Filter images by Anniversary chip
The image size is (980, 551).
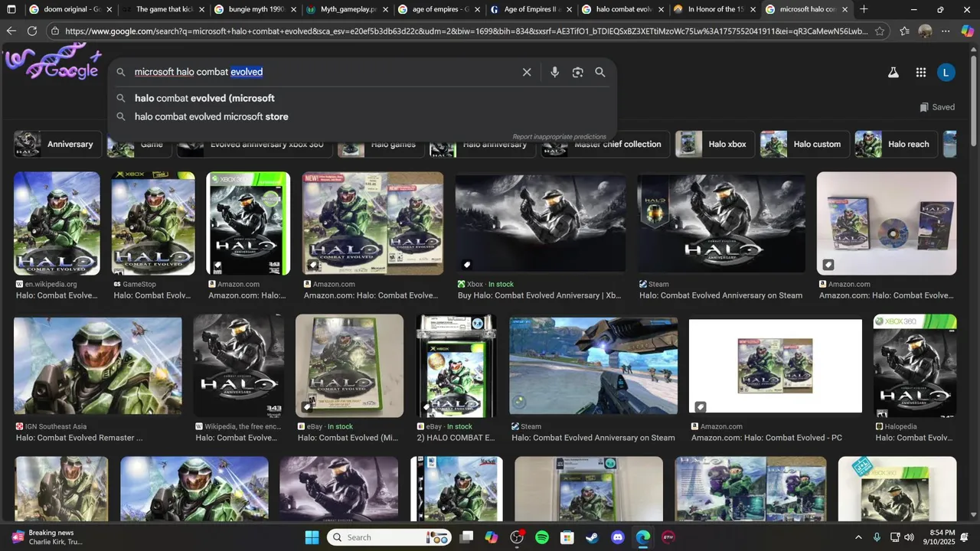(57, 144)
